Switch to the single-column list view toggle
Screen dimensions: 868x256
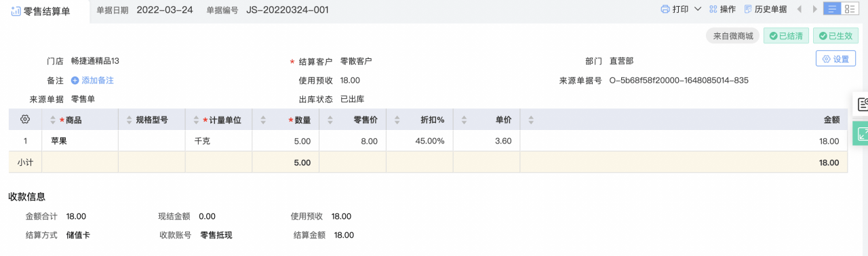point(832,9)
